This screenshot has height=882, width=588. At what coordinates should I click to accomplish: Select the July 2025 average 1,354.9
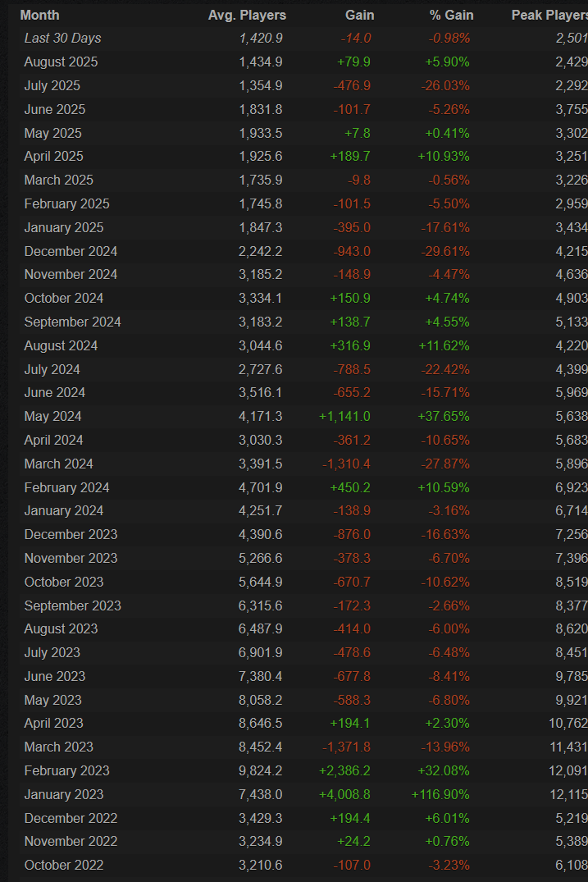(x=260, y=86)
